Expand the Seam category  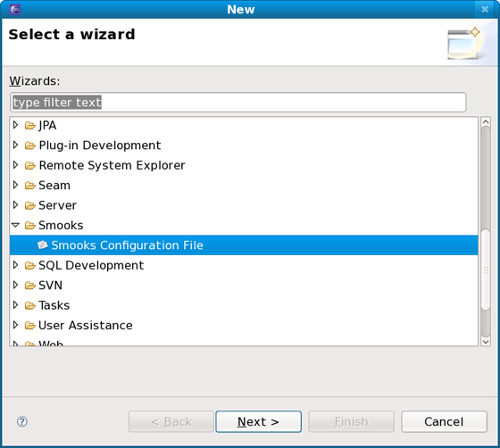[x=15, y=185]
